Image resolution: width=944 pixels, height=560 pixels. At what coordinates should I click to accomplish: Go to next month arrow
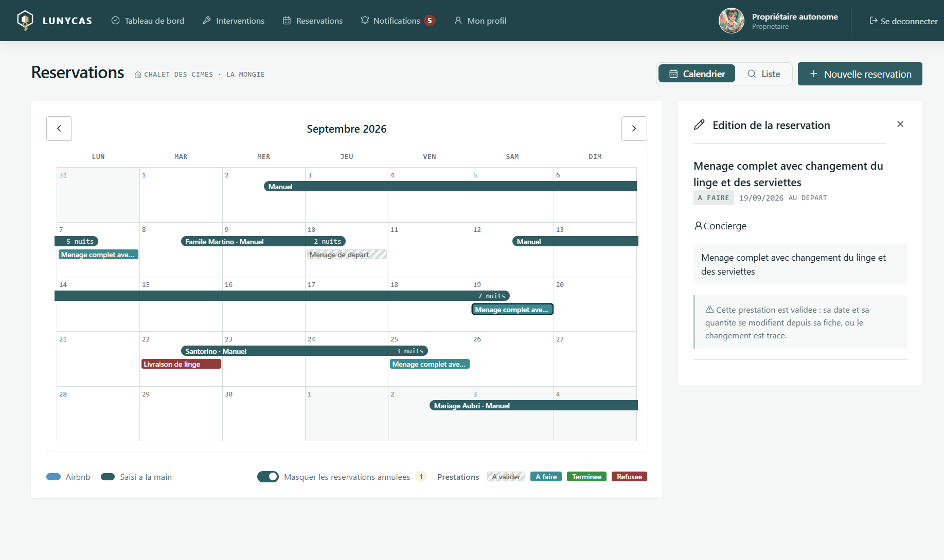coord(634,129)
